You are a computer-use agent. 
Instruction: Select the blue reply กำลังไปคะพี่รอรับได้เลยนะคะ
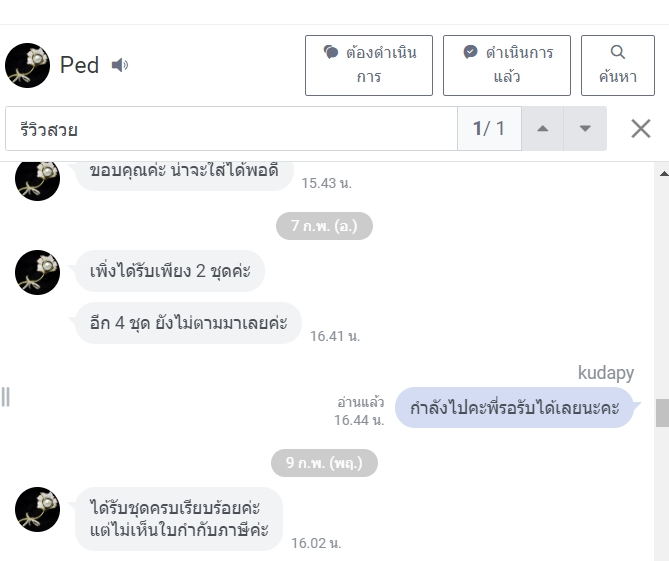[x=514, y=407]
